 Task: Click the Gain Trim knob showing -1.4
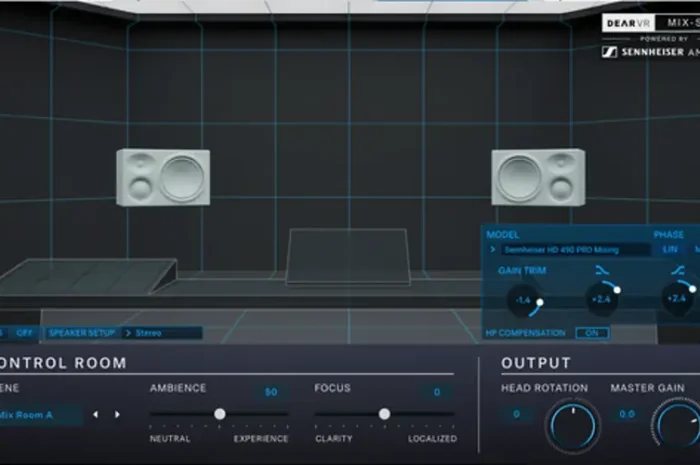[525, 300]
